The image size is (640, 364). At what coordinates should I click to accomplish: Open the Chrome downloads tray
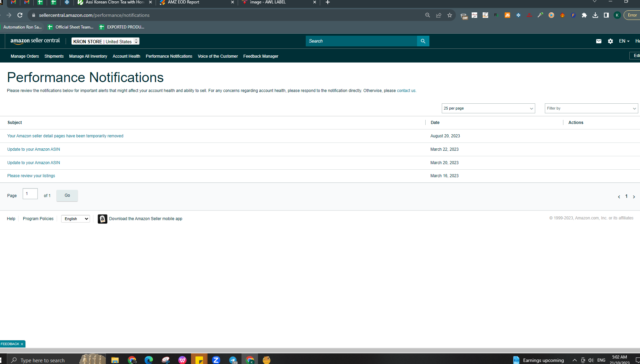point(595,15)
